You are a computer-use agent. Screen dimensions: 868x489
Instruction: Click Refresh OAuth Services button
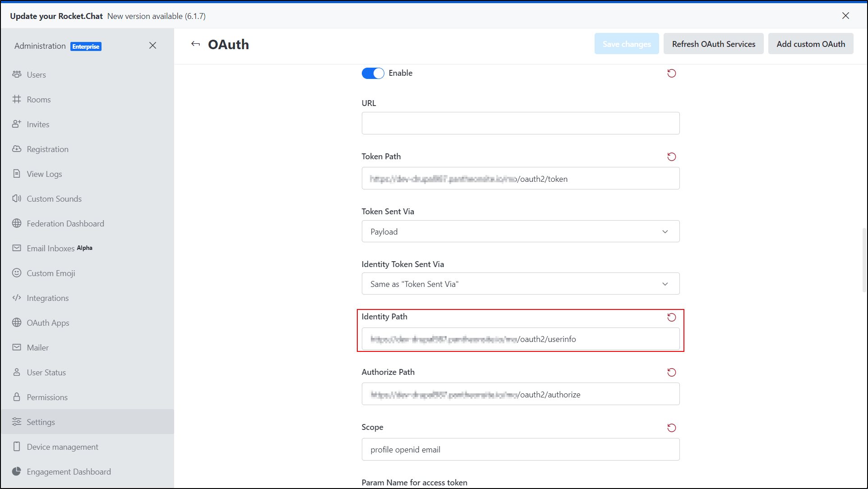(x=713, y=44)
